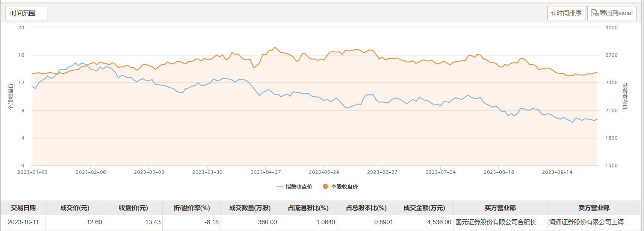
Task: Click the orange 个股收盘价 legend dot
Action: pyautogui.click(x=325, y=187)
